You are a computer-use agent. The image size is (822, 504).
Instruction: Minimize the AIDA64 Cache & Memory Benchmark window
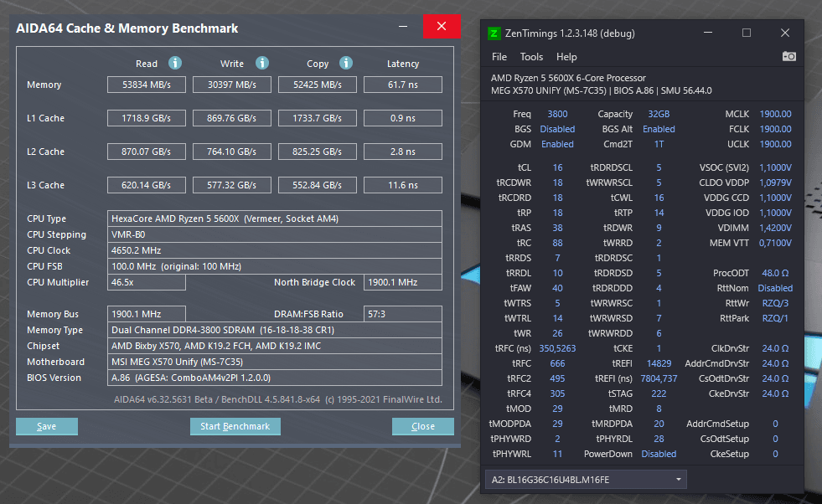[x=403, y=26]
